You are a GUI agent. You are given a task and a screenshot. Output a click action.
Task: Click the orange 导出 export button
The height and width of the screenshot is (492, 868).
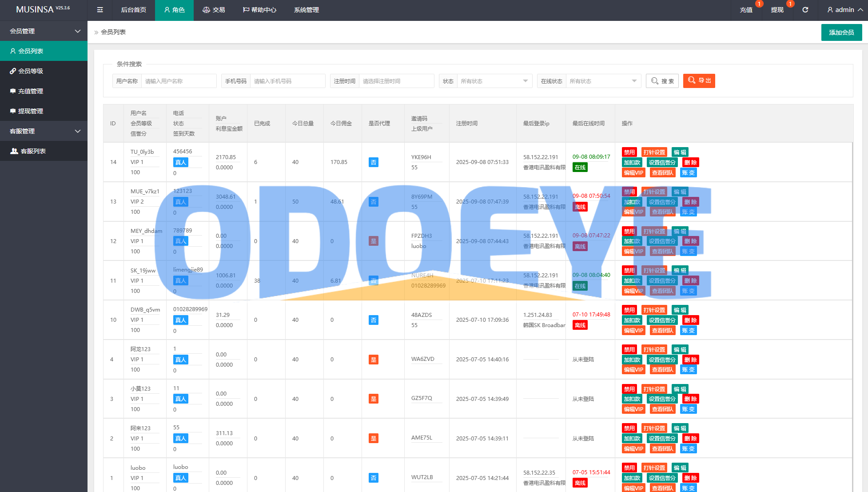(x=699, y=81)
